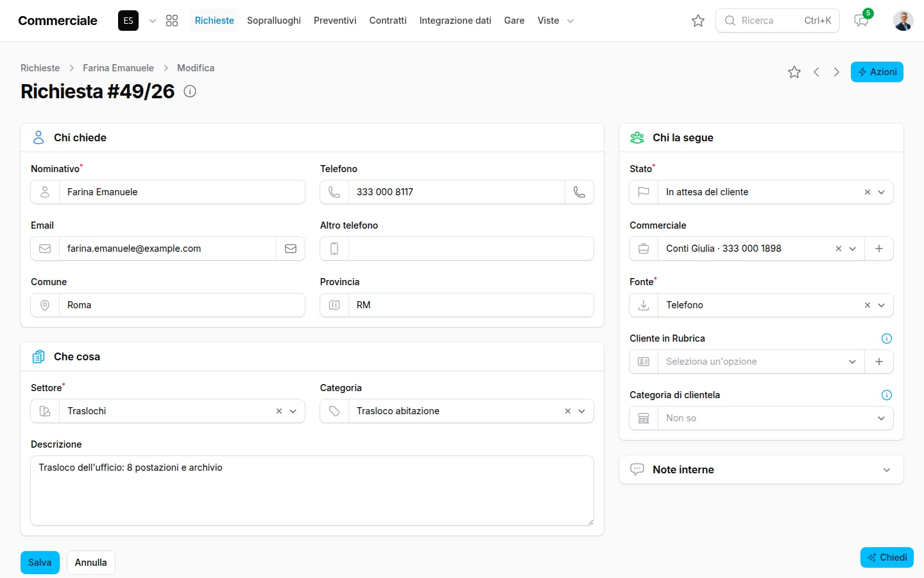
Task: Open the Gare tab
Action: [x=515, y=21]
